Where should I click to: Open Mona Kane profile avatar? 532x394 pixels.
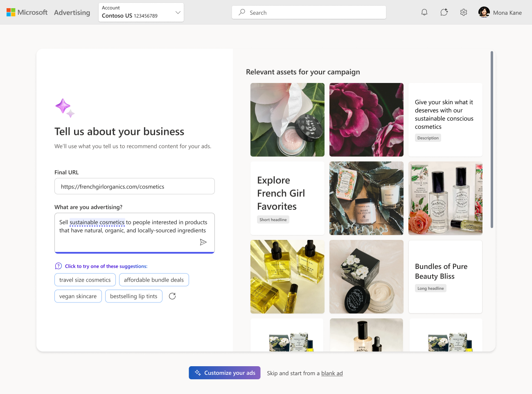click(484, 12)
